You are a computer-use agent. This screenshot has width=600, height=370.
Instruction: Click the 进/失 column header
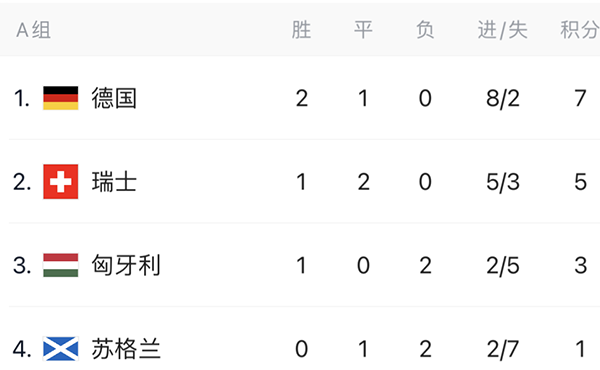tap(502, 30)
